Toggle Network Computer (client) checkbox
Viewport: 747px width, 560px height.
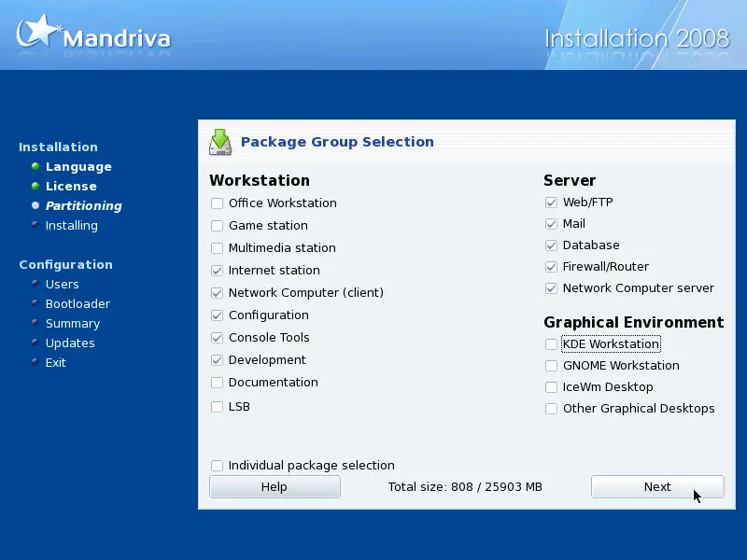217,293
